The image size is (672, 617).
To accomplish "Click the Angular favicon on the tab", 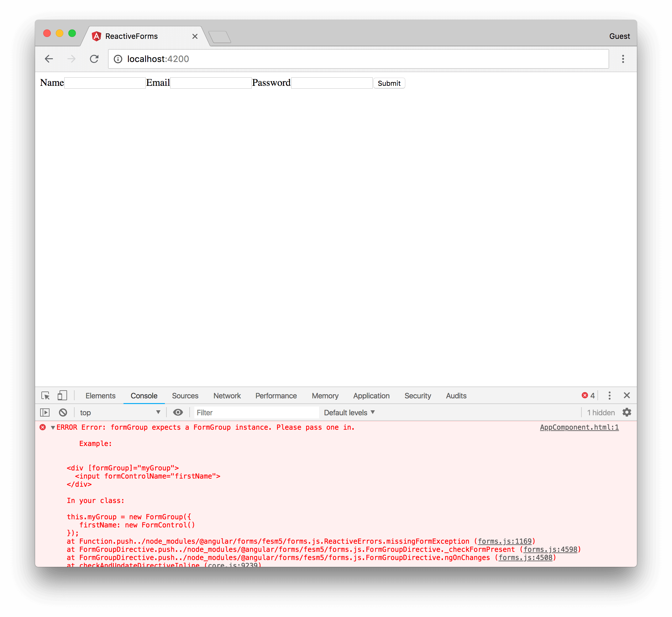I will (97, 36).
